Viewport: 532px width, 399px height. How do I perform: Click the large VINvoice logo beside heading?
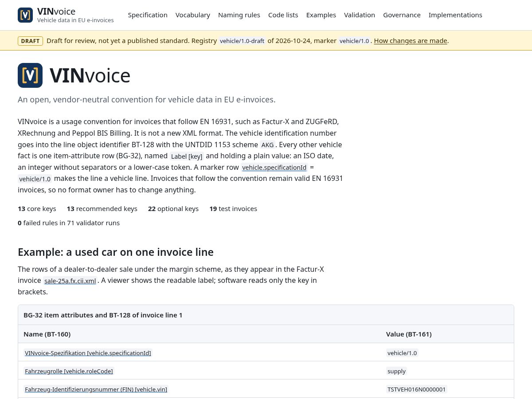[x=30, y=75]
